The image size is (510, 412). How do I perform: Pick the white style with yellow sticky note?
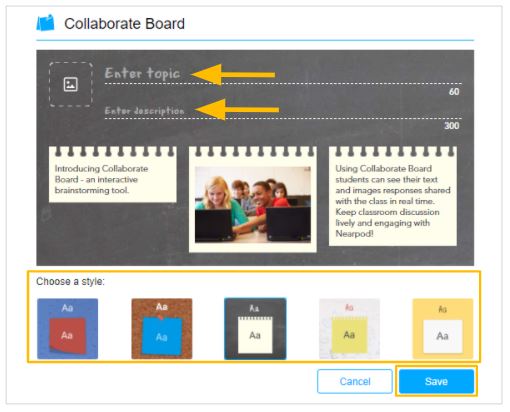(x=349, y=329)
